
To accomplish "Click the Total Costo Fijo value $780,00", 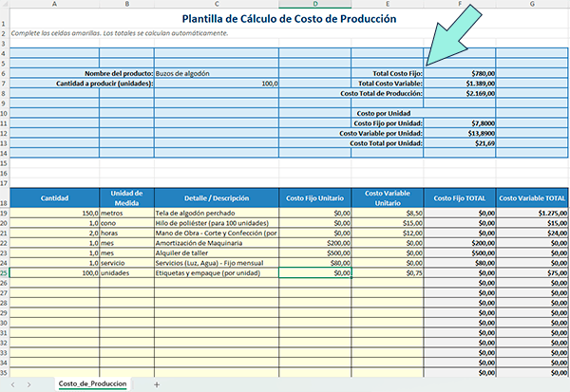I will click(x=459, y=73).
